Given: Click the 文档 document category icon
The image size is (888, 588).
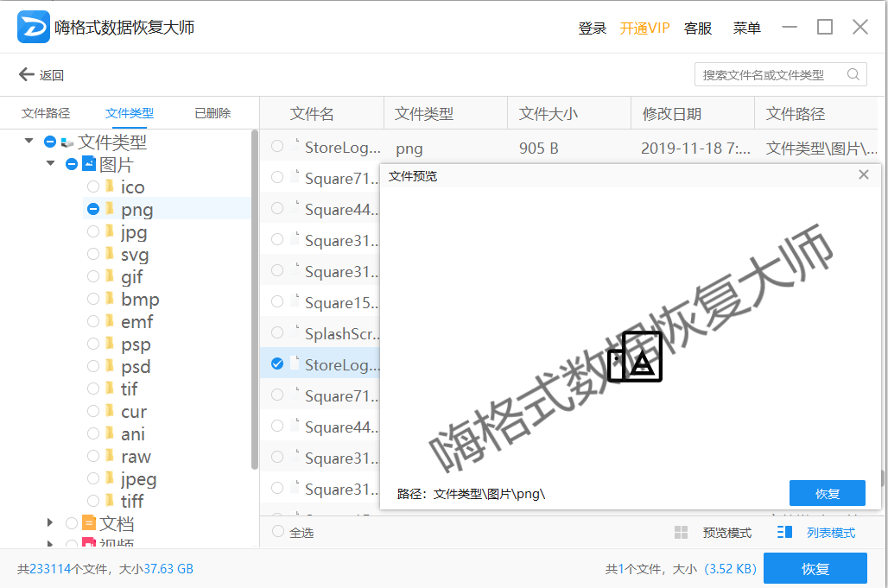Looking at the screenshot, I should (x=89, y=522).
